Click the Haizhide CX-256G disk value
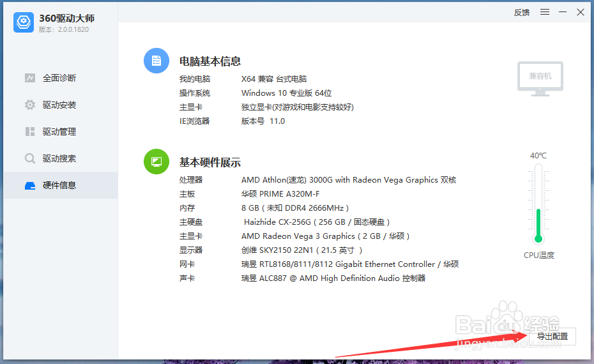This screenshot has width=594, height=364. 317,222
